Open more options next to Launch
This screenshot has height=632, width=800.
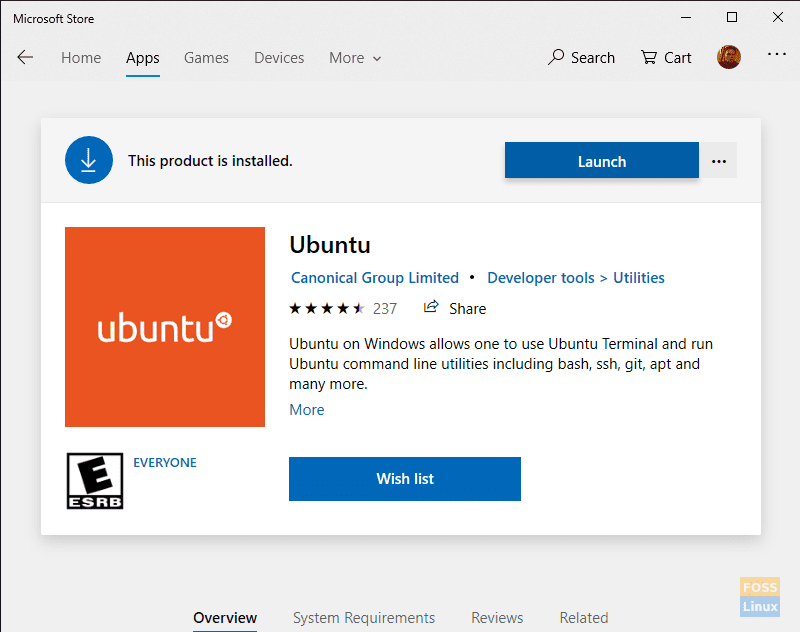coord(718,161)
